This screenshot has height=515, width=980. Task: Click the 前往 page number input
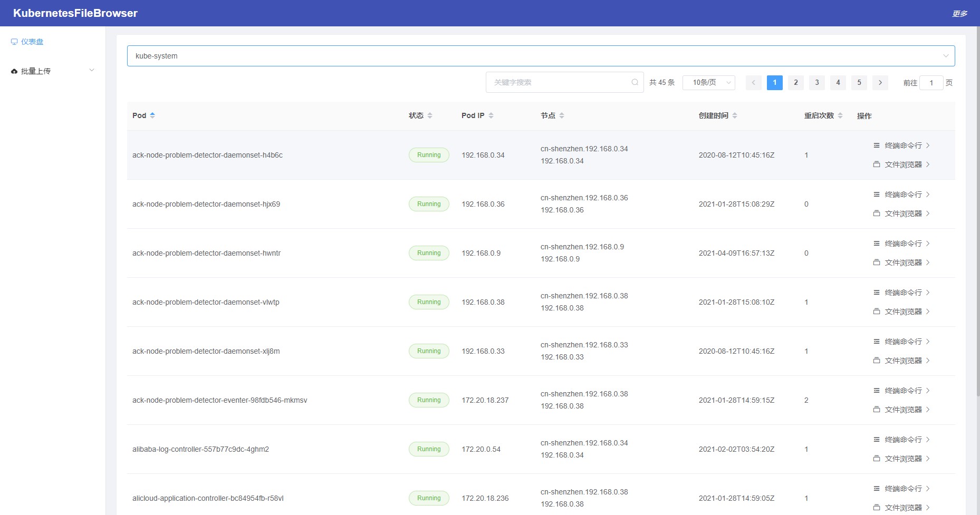(931, 83)
